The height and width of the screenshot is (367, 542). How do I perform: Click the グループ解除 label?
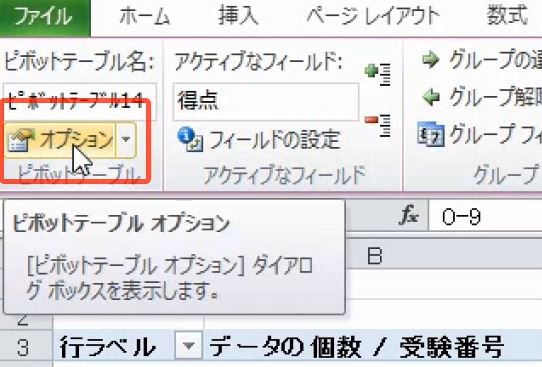pos(495,97)
